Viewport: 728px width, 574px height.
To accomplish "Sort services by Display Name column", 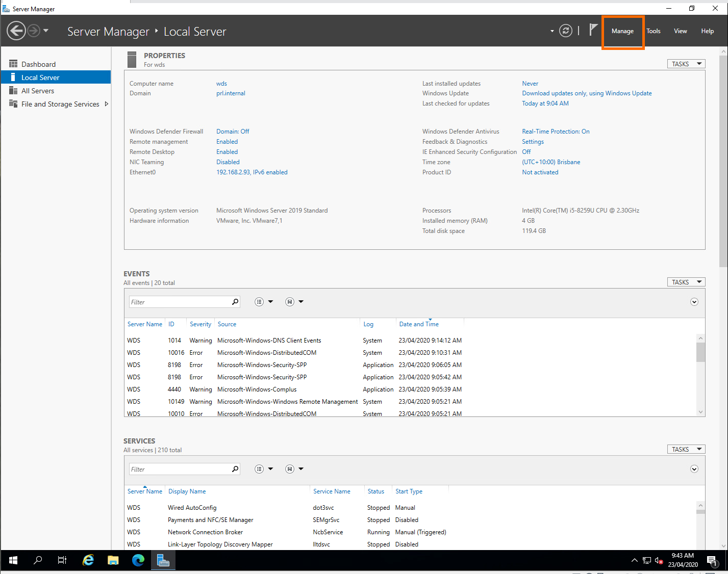I will click(x=187, y=491).
